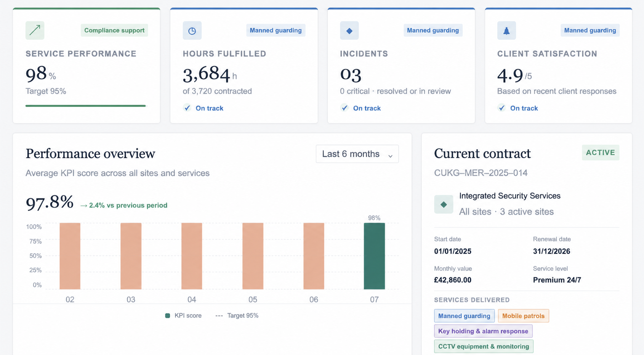Click the checkmark beside Hours Fulfilled On track
The image size is (644, 355).
[x=187, y=108]
